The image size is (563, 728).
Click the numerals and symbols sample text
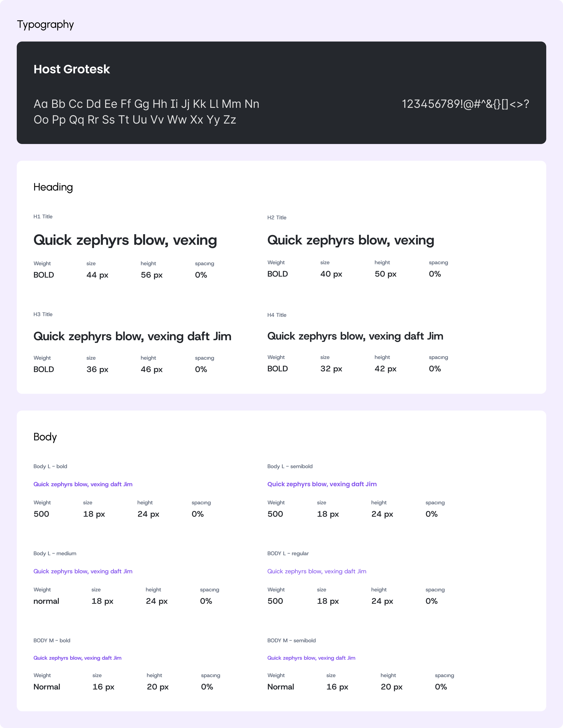click(465, 104)
